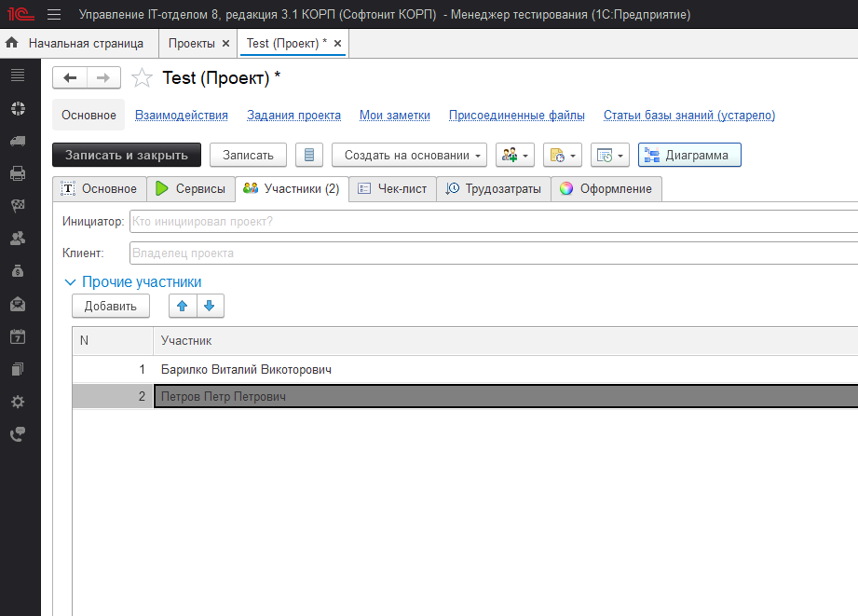
Task: Click the document list icon beside Записать
Action: coord(309,155)
